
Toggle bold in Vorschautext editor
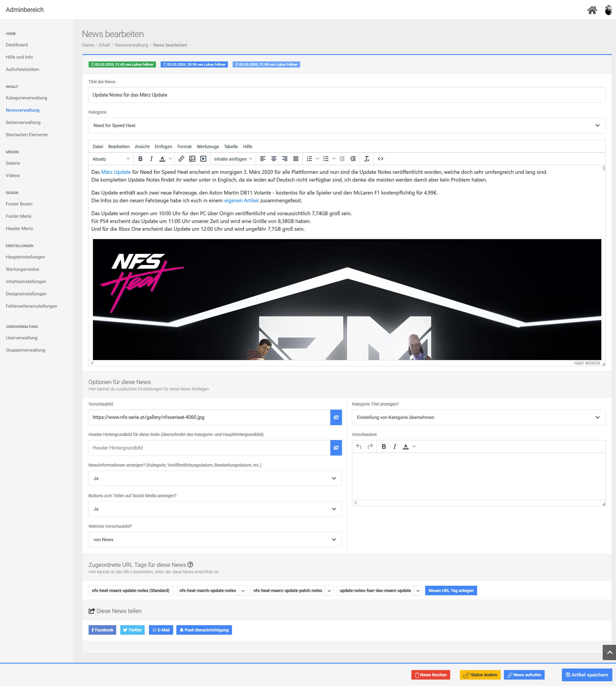384,446
